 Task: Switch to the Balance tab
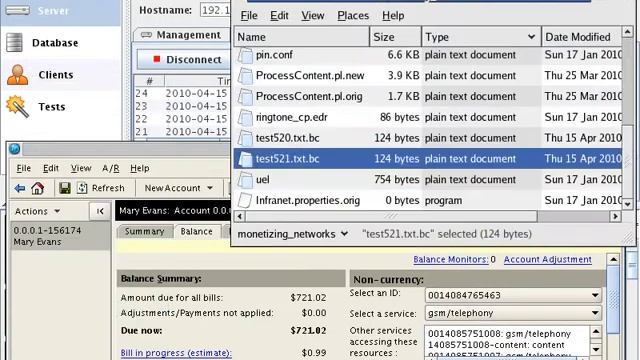[x=197, y=231]
